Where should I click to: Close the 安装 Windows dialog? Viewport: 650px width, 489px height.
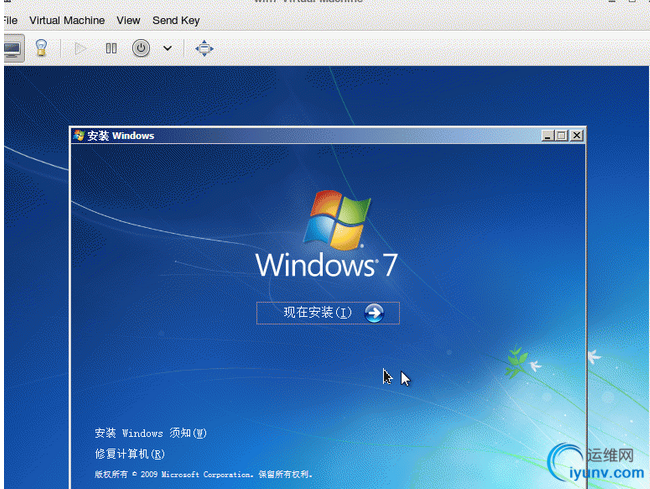(577, 136)
